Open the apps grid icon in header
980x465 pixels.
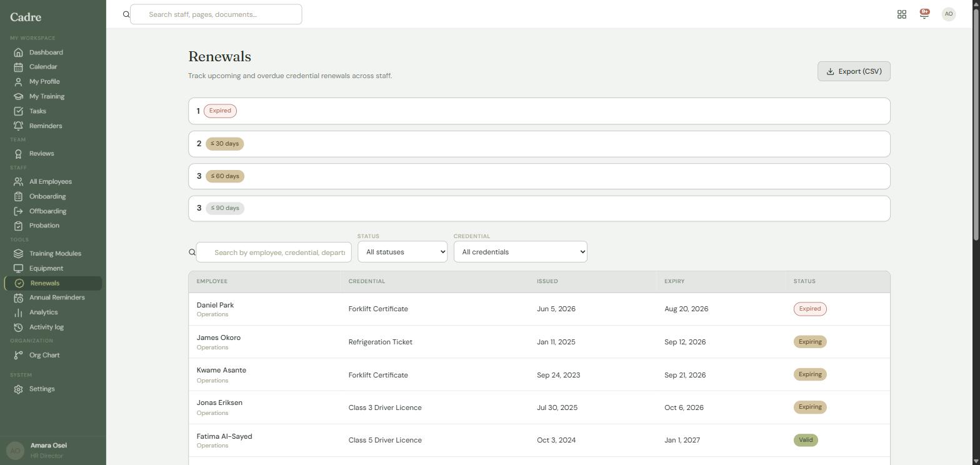point(902,14)
